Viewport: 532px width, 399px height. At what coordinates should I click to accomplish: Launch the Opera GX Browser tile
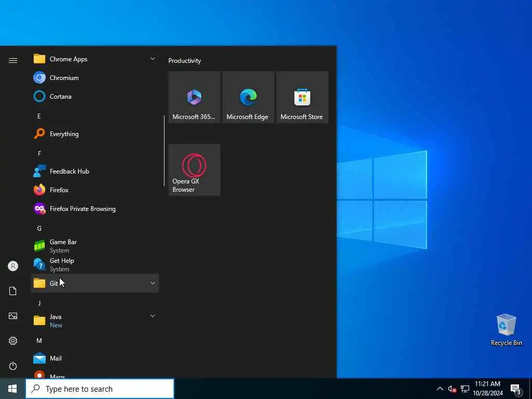[x=194, y=170]
